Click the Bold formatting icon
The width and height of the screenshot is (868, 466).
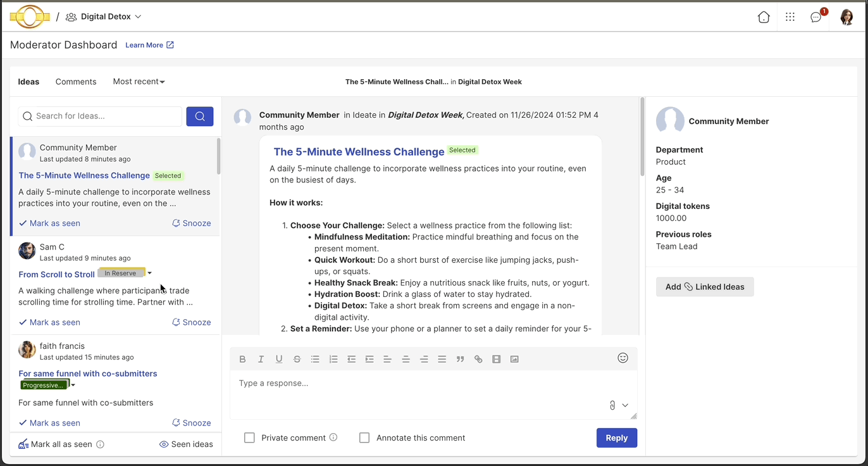point(242,359)
